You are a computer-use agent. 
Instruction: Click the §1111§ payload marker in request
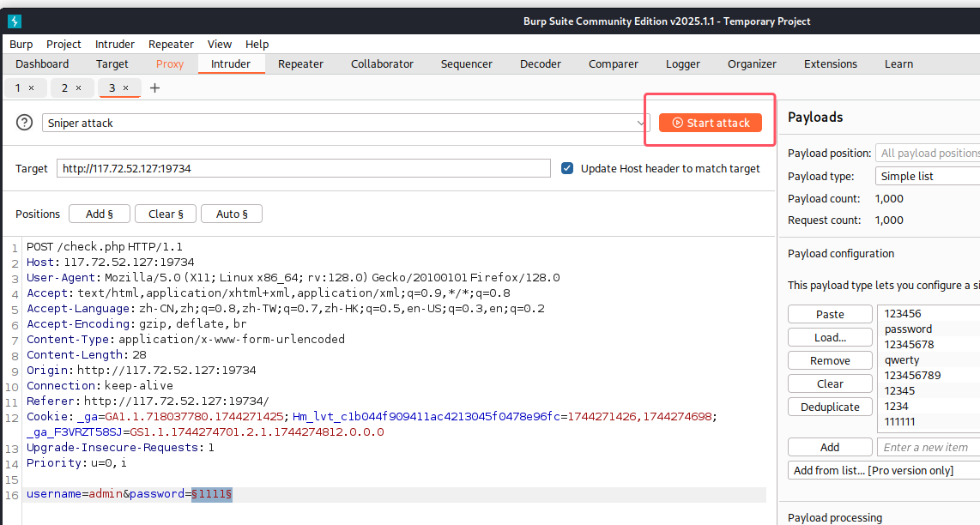tap(212, 494)
